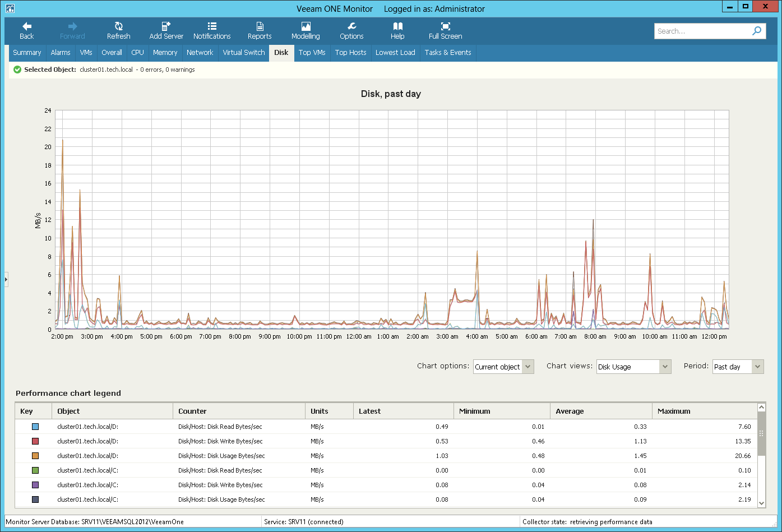
Task: Click the orange D: Disk Usage color key
Action: (35, 456)
